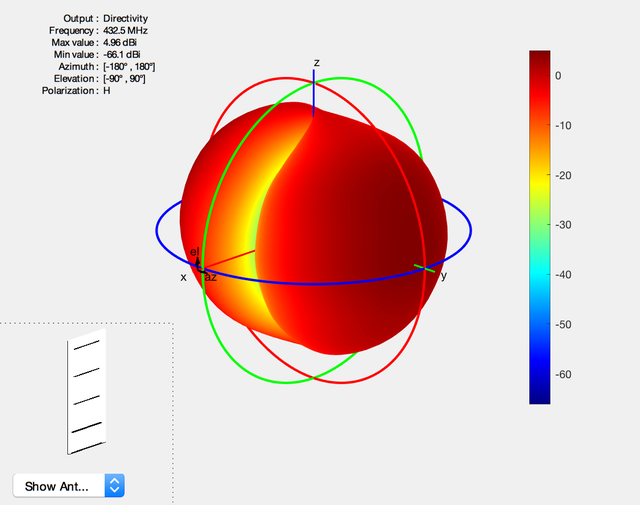Click the Output Directivity label
The height and width of the screenshot is (505, 640).
(x=105, y=18)
